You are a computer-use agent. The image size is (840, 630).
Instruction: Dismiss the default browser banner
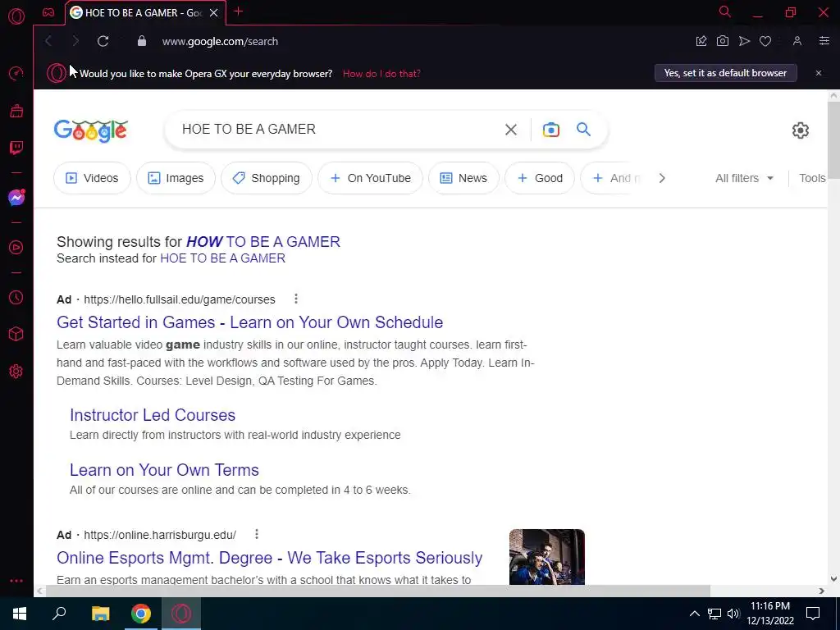point(818,73)
